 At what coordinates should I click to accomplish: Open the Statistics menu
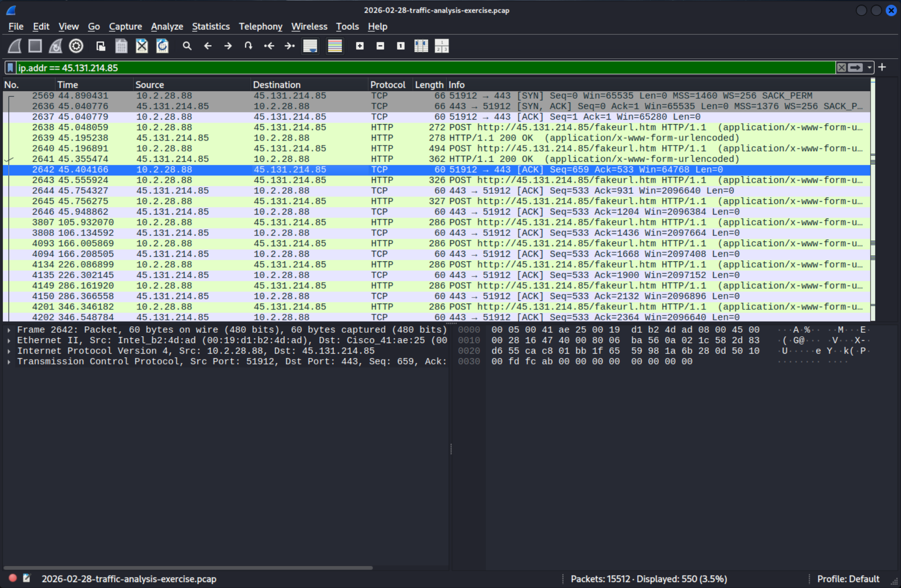coord(211,26)
